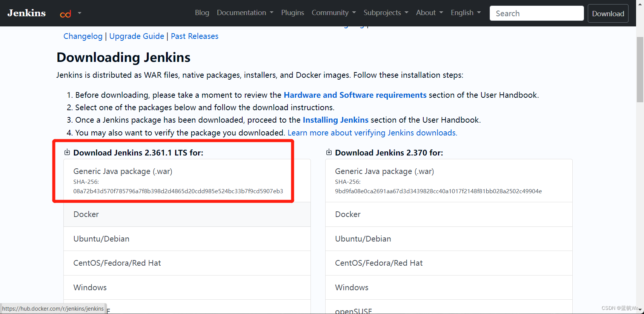Open Learn more about verifying downloads link
Screen dimensions: 644x314
(x=372, y=133)
